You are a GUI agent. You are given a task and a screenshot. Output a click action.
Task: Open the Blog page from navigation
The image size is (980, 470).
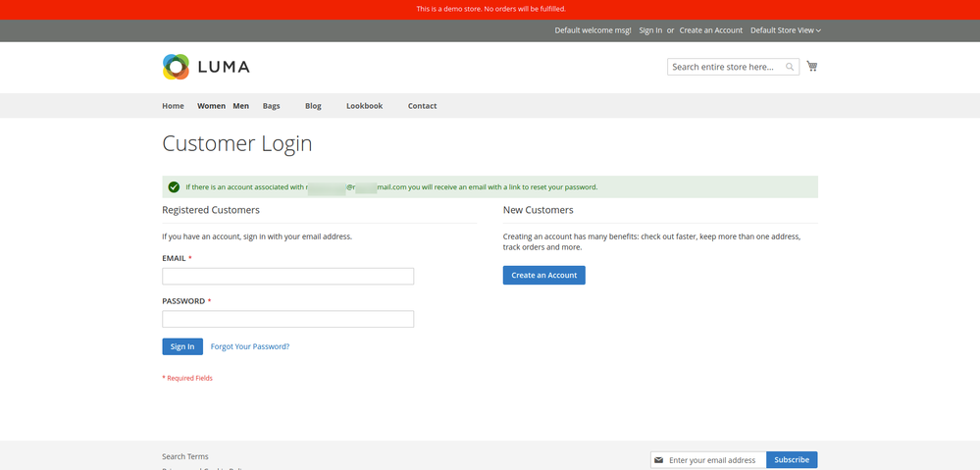click(313, 106)
